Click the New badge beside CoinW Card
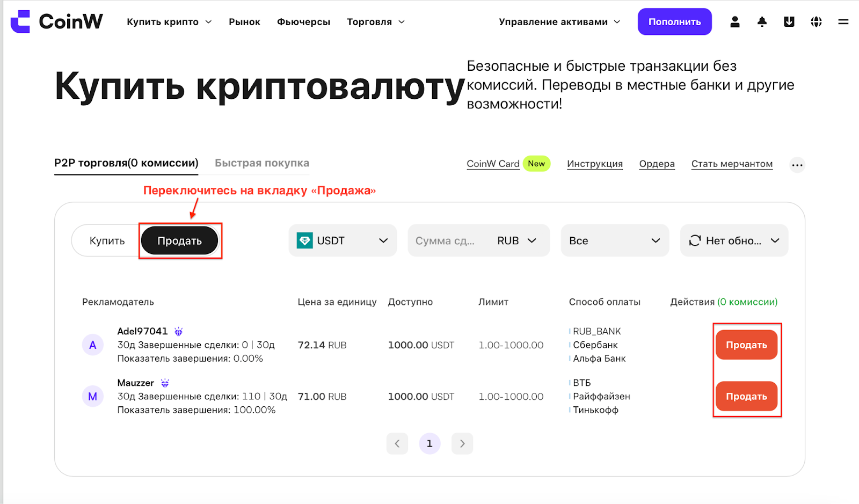The width and height of the screenshot is (859, 504). pyautogui.click(x=536, y=164)
